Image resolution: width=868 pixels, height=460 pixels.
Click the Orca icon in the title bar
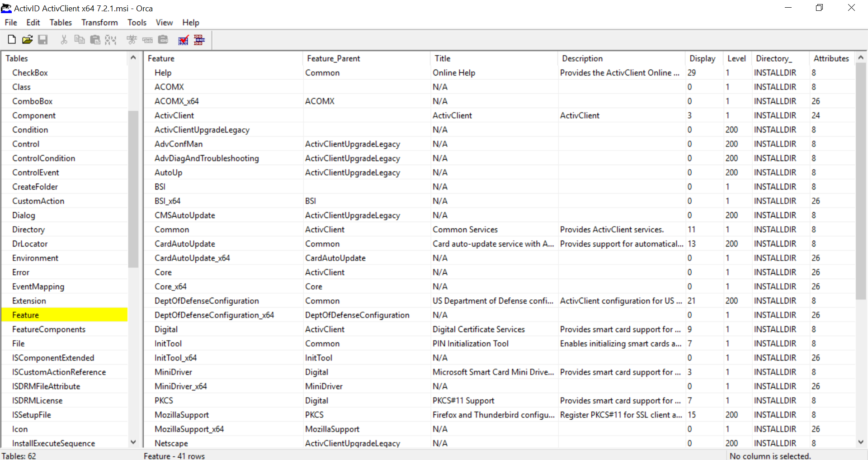pyautogui.click(x=6, y=8)
